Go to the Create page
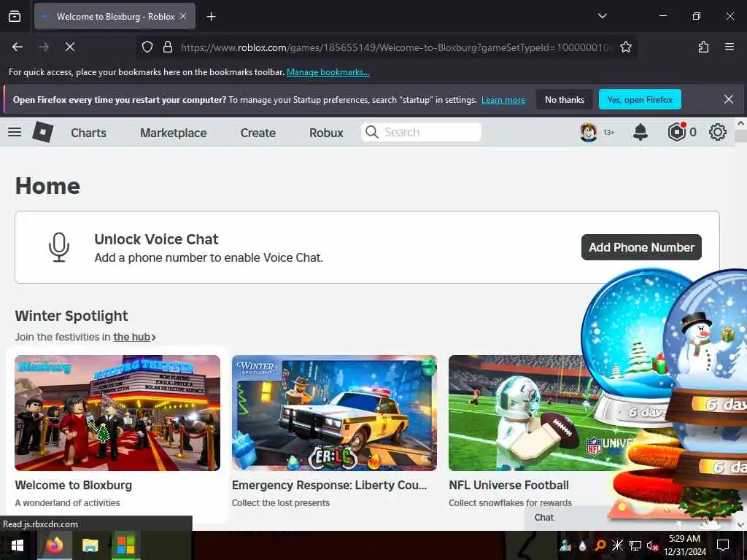Viewport: 747px width, 560px height. (258, 133)
